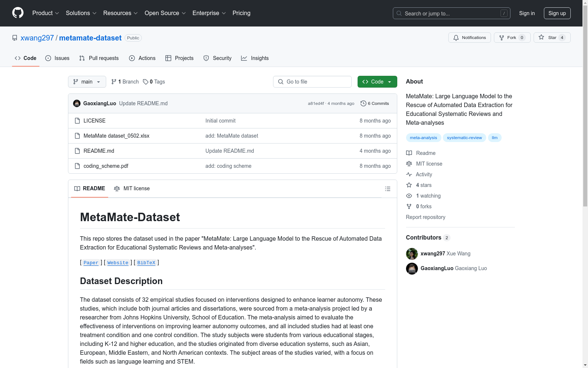The height and width of the screenshot is (368, 588).
Task: Open the green Code dropdown button
Action: 377,82
